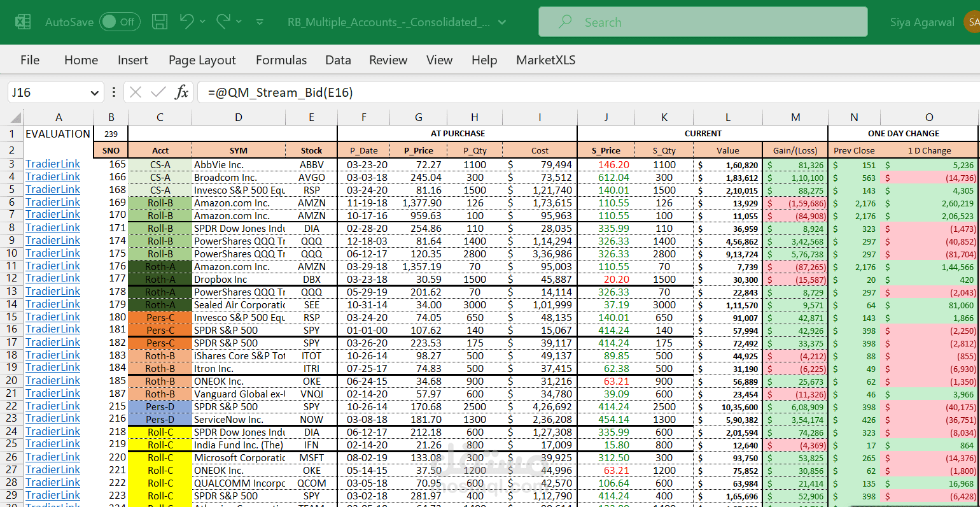Click the Redo icon
The image size is (980, 507).
pos(223,21)
